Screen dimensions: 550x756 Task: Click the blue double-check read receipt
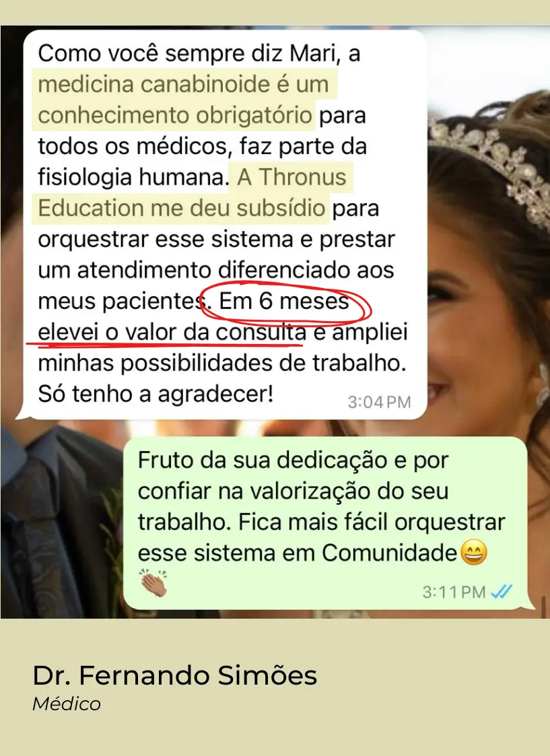point(502,592)
